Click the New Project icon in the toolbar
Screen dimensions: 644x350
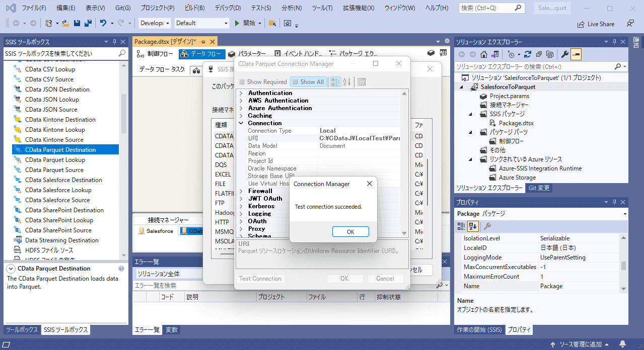pos(48,23)
